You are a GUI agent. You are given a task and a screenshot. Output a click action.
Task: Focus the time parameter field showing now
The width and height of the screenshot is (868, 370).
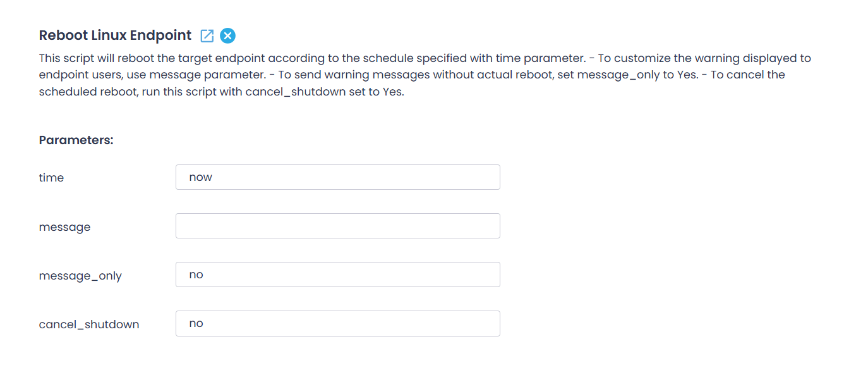click(337, 177)
